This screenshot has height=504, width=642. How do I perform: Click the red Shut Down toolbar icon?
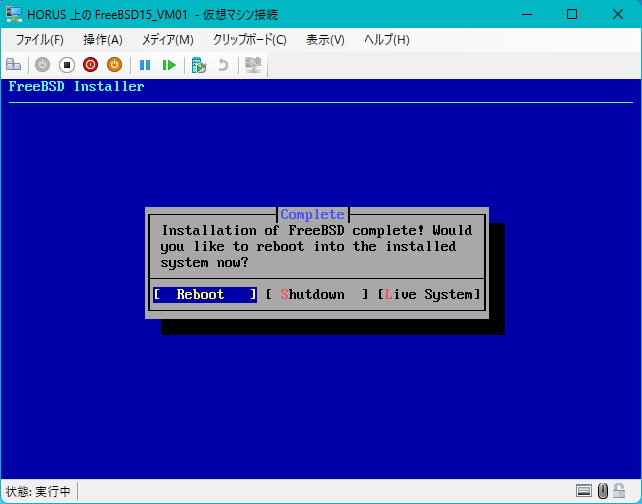90,65
